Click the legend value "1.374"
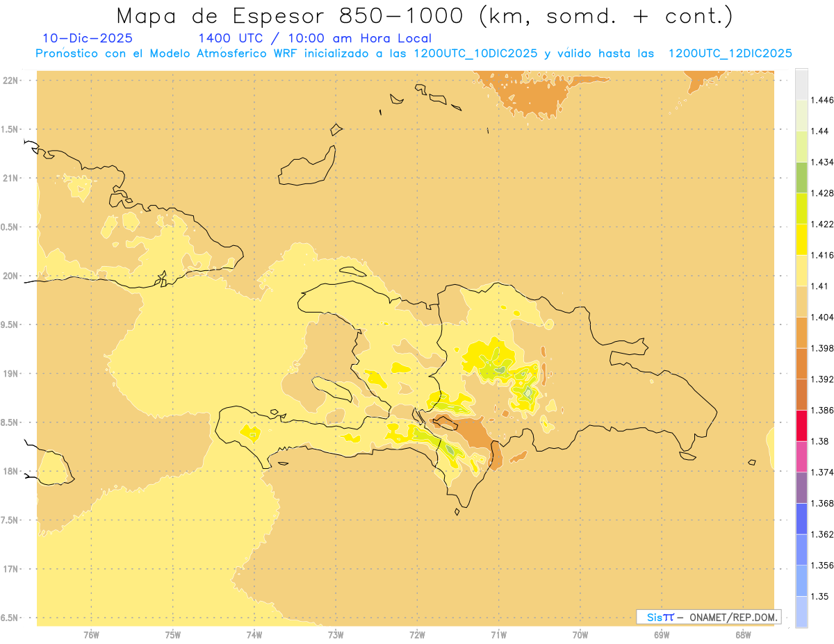834x644 pixels. [822, 472]
